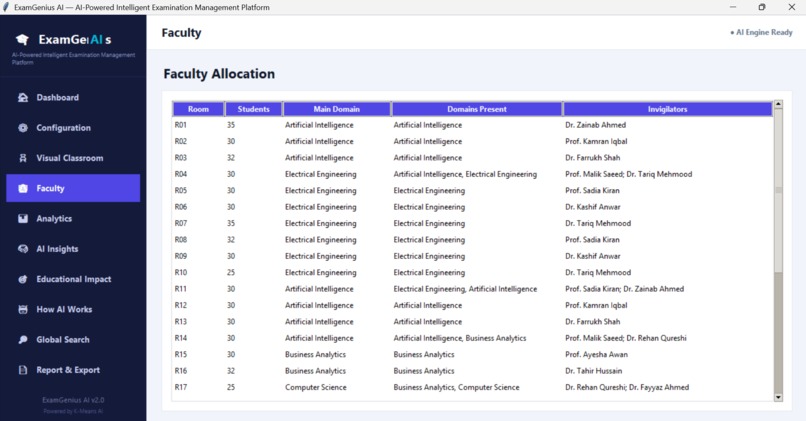The width and height of the screenshot is (806, 421).
Task: Click Dr. Rehan Qureshi; Dr. Fayyaz Ahmed cell
Action: pyautogui.click(x=627, y=388)
